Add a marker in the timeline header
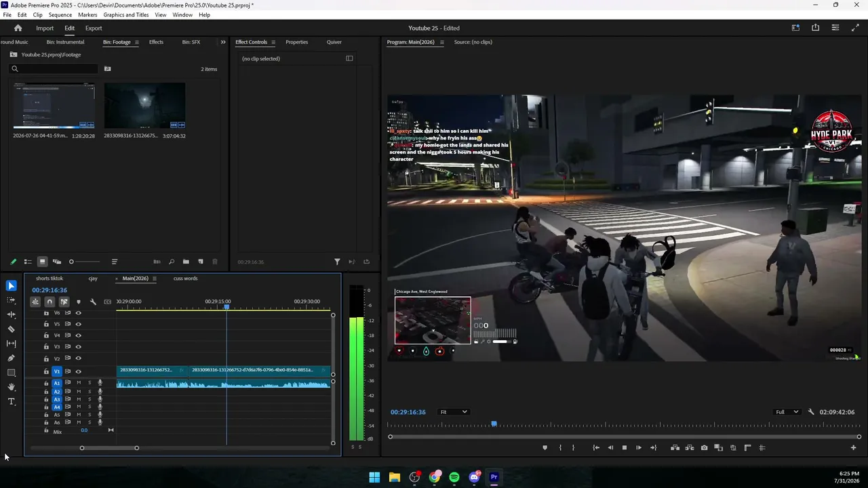The image size is (868, 488). coord(79,302)
